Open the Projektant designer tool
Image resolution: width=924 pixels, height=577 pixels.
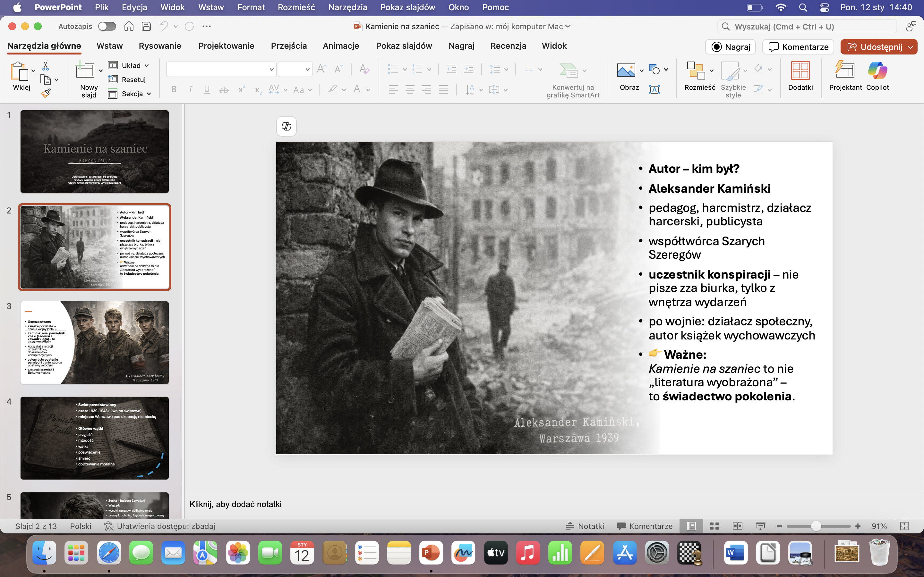coord(845,71)
